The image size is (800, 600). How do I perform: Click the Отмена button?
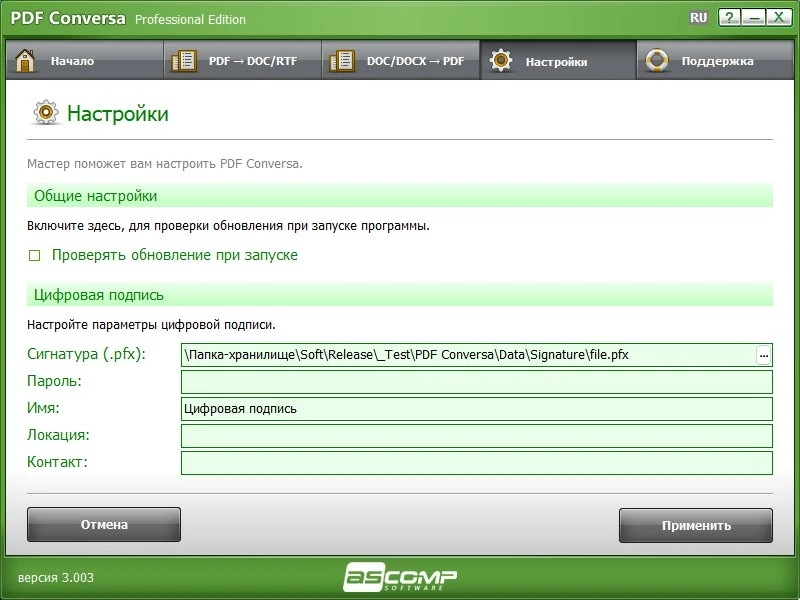104,524
